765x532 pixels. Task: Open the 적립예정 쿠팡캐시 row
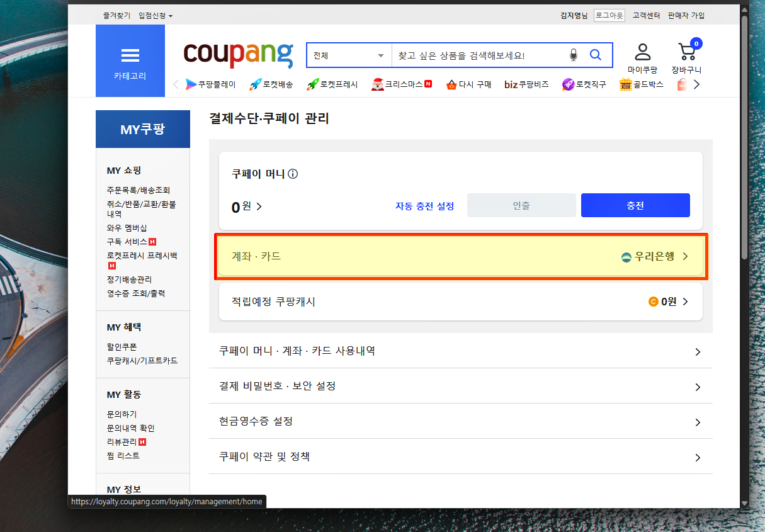pos(461,302)
